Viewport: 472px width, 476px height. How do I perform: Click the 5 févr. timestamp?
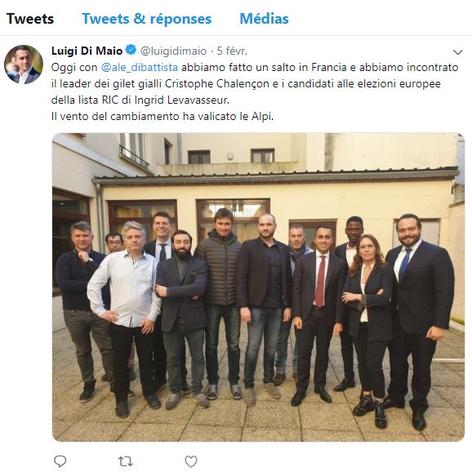(232, 51)
